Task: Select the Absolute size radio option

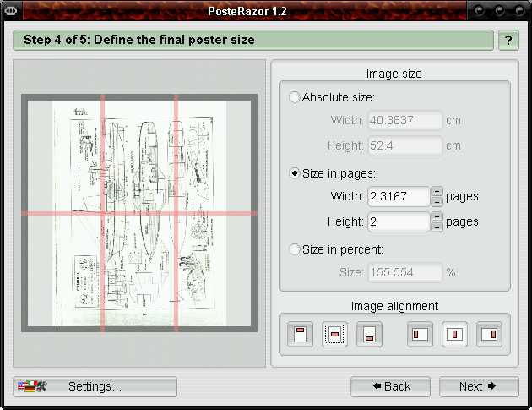Action: [x=295, y=97]
